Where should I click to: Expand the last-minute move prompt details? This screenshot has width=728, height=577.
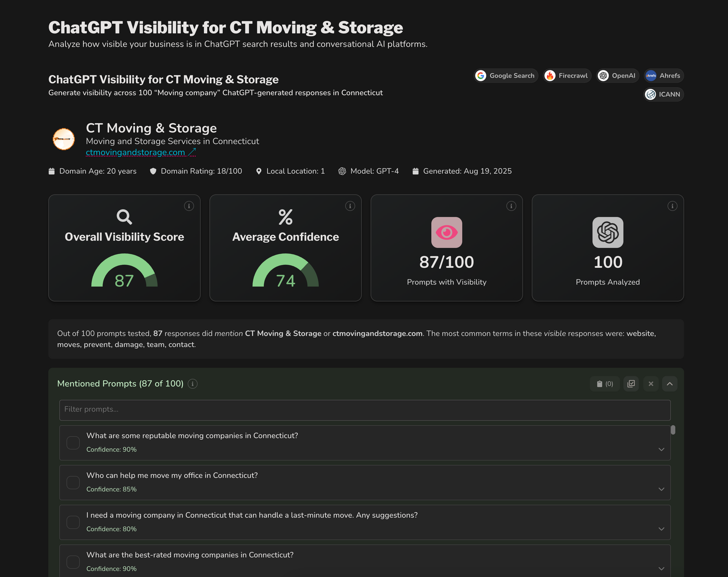661,529
